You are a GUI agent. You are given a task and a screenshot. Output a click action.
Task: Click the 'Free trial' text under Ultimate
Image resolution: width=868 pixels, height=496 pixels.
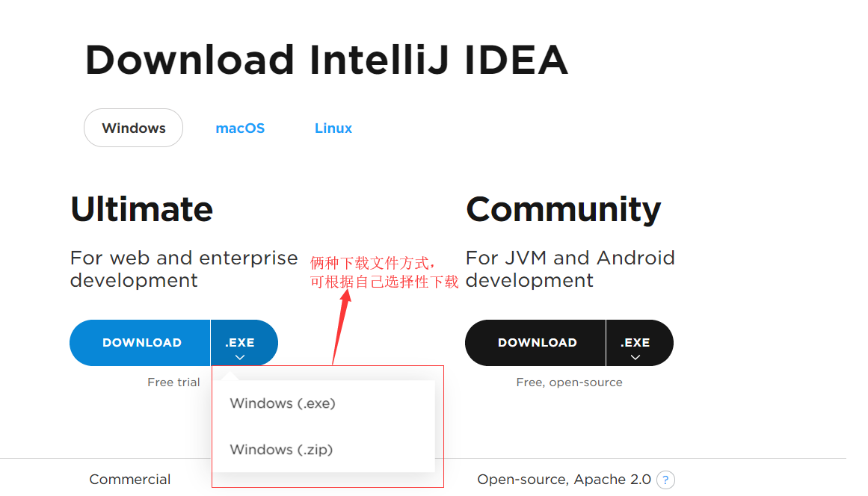[x=173, y=382]
